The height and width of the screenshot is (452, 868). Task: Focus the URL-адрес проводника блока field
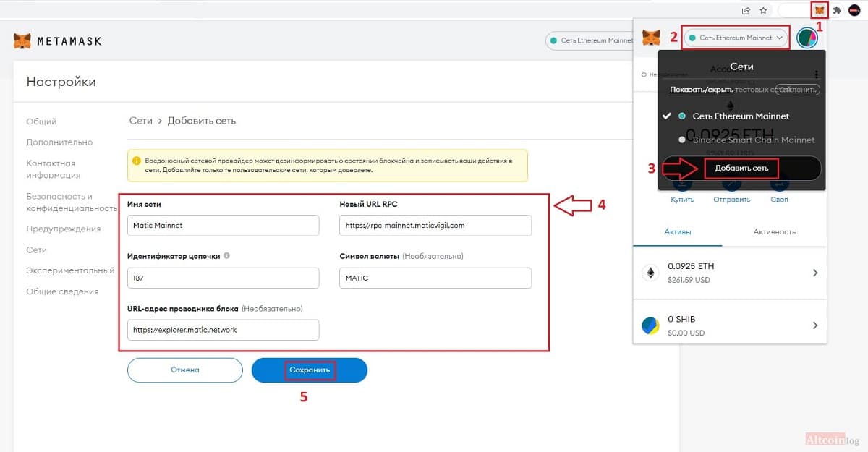pos(223,330)
